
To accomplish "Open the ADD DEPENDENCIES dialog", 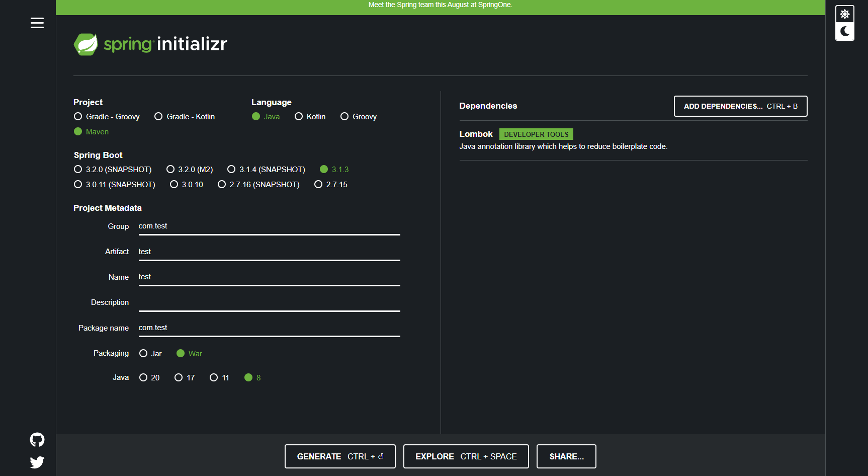I will (740, 106).
